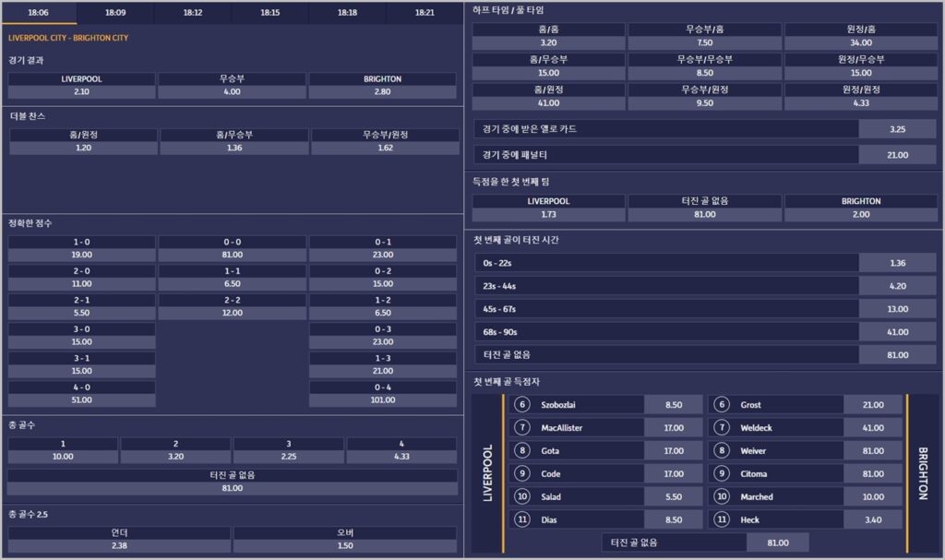This screenshot has height=560, width=945.
Task: Pick the 무승부 draw at 4.00 under 경기 결과
Action: pyautogui.click(x=232, y=86)
